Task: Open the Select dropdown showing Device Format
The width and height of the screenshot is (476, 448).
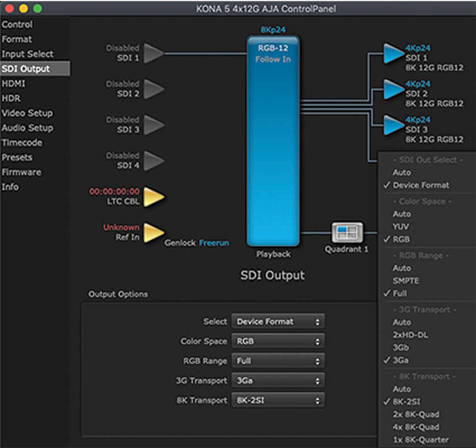Action: click(x=278, y=321)
